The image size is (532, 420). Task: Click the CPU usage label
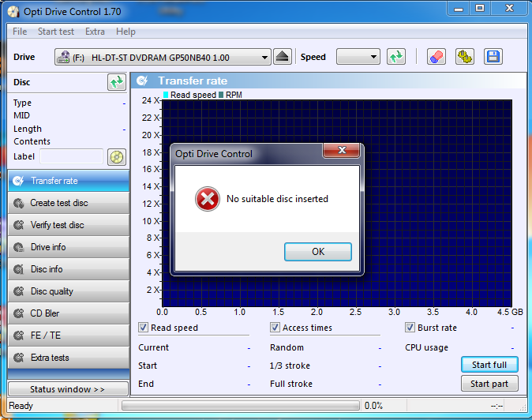[426, 347]
